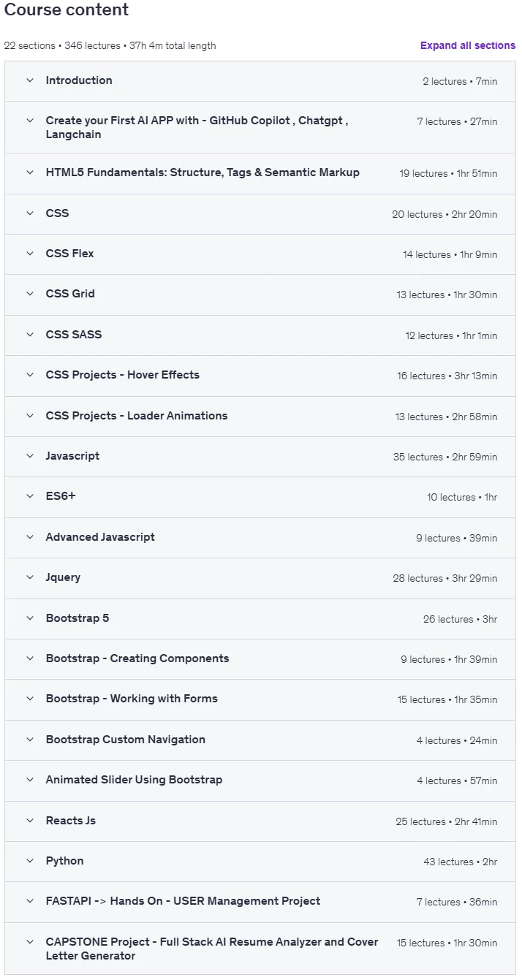Viewport: 522px width, 980px height.
Task: Open CSS Projects - Loader Animations section
Action: pyautogui.click(x=260, y=416)
